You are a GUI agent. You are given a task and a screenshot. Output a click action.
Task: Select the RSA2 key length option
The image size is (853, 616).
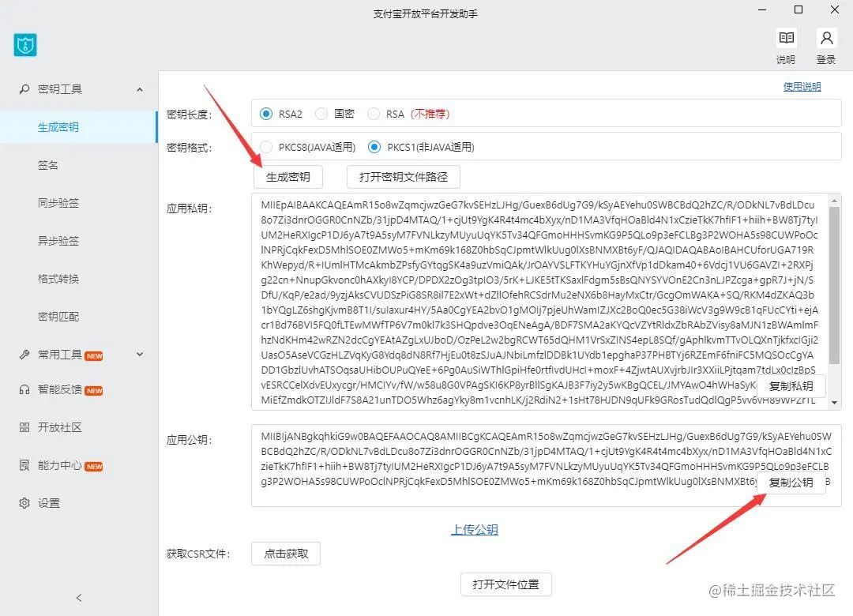(266, 114)
